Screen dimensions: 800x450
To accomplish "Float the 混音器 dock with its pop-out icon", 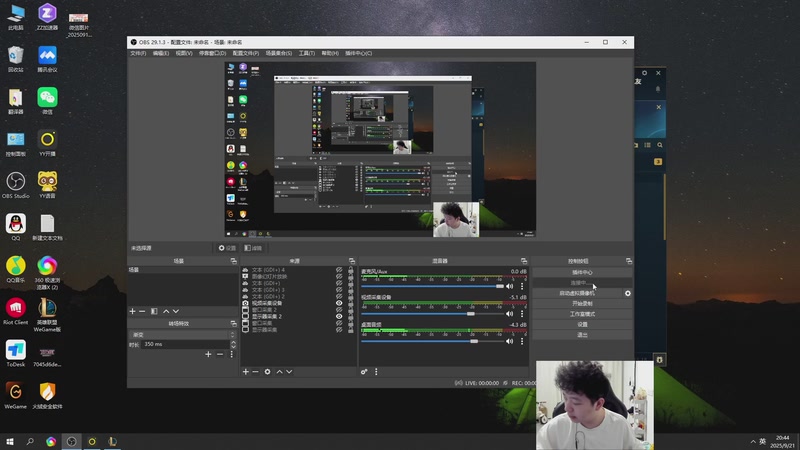I will click(523, 261).
